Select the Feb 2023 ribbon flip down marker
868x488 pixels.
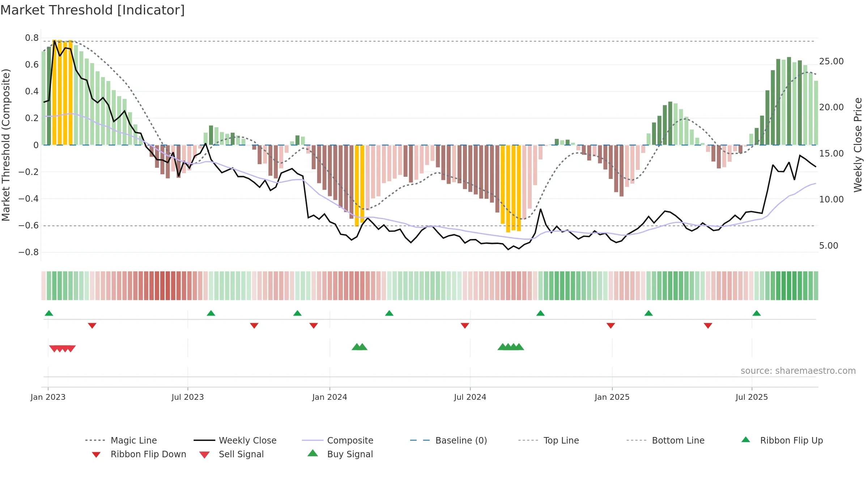coord(92,326)
